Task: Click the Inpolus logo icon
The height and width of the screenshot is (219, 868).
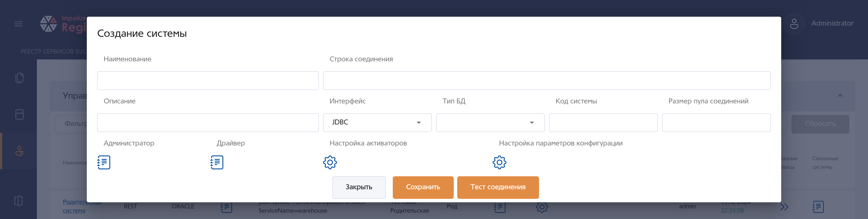Action: click(48, 24)
